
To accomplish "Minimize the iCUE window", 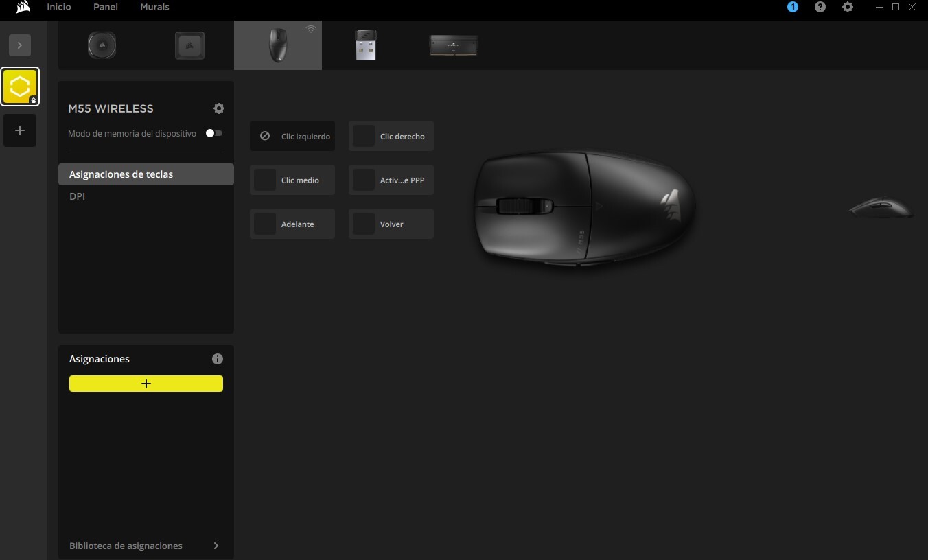I will tap(879, 7).
